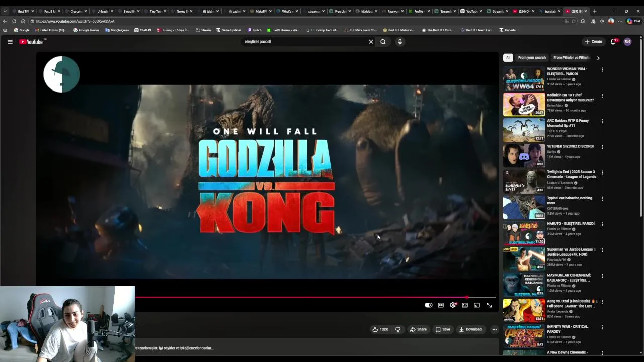
Task: Open the YouTube guide hamburger menu
Action: [x=10, y=42]
